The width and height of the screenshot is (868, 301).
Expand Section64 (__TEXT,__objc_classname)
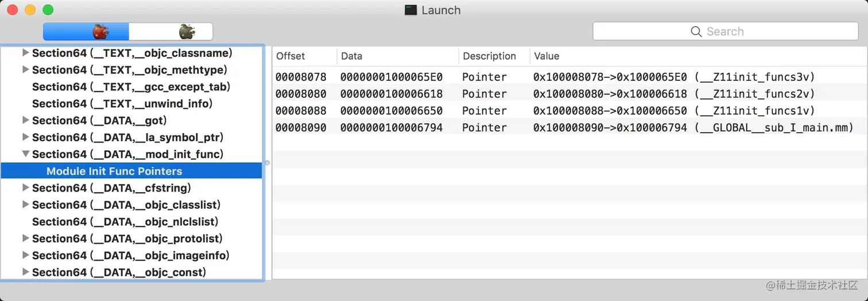coord(25,53)
